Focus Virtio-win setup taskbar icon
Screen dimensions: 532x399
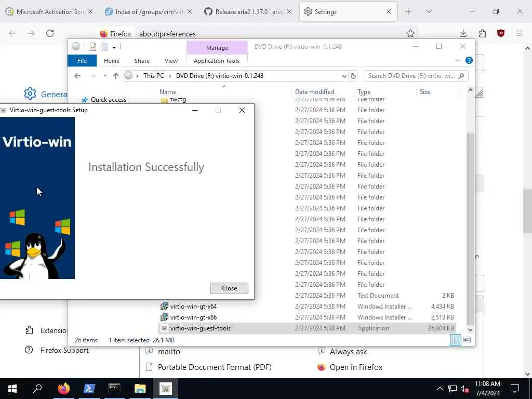(x=166, y=389)
